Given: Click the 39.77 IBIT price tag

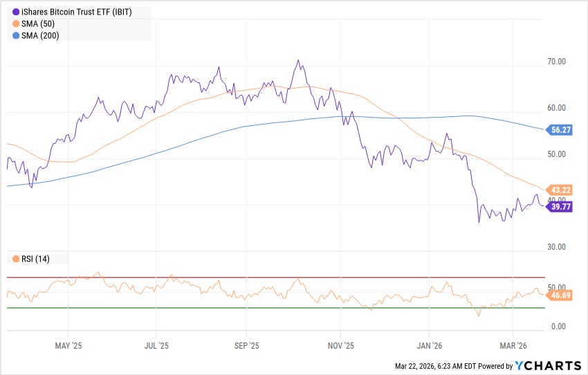Looking at the screenshot, I should (x=558, y=207).
